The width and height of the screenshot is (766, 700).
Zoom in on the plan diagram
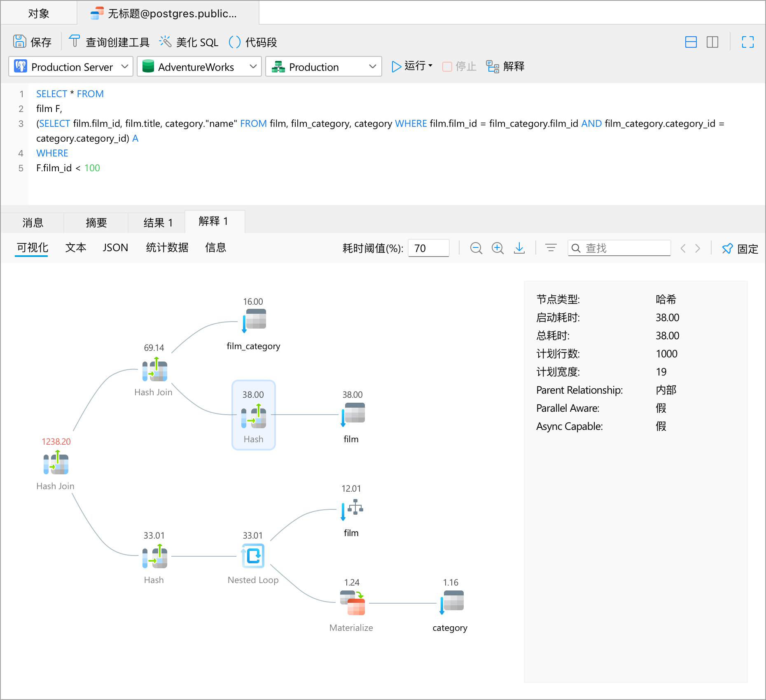[497, 248]
